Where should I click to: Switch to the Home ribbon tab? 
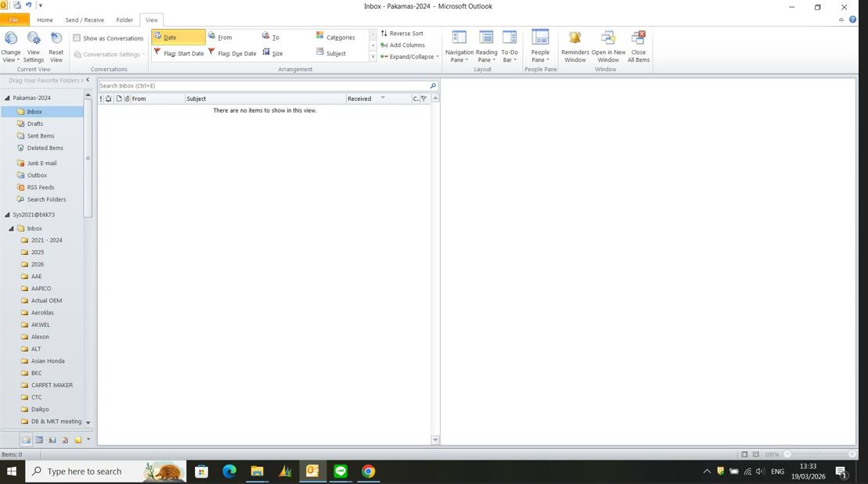[45, 20]
